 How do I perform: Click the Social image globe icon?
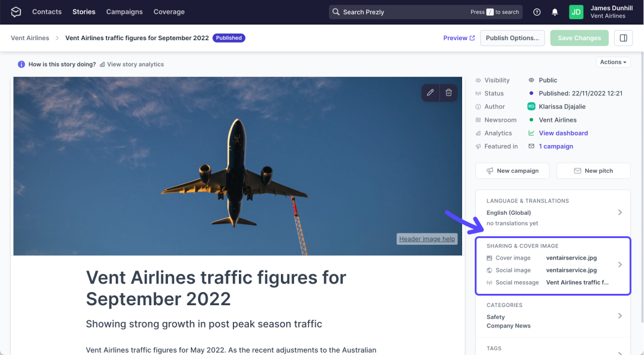[x=489, y=270]
